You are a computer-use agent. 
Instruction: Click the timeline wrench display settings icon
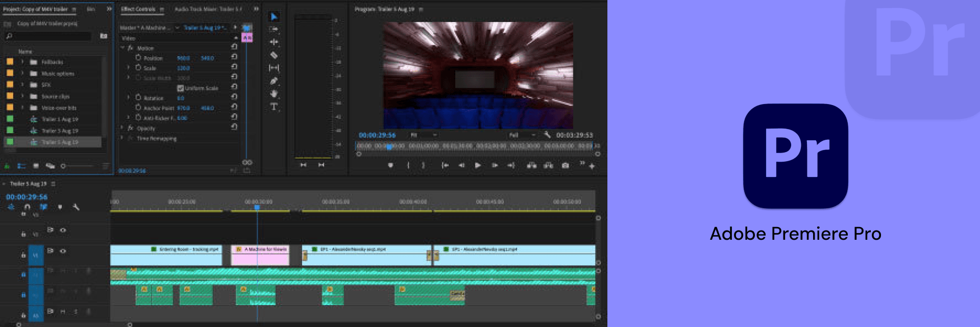(76, 207)
